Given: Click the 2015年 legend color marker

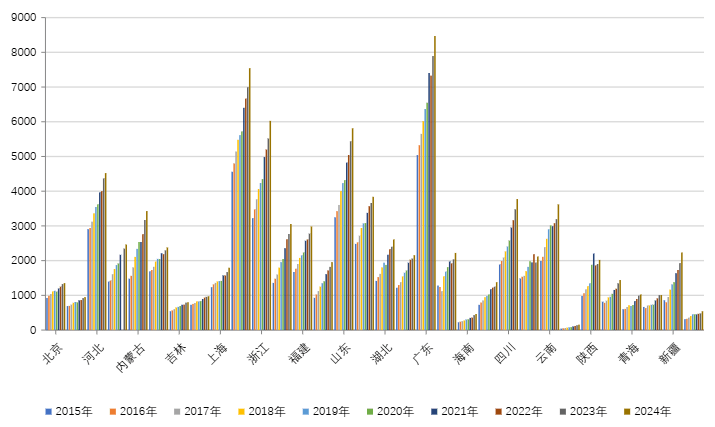Looking at the screenshot, I should (48, 411).
